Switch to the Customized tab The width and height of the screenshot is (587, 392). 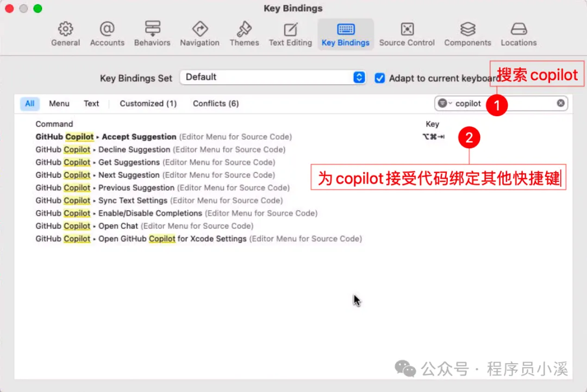[x=147, y=103]
